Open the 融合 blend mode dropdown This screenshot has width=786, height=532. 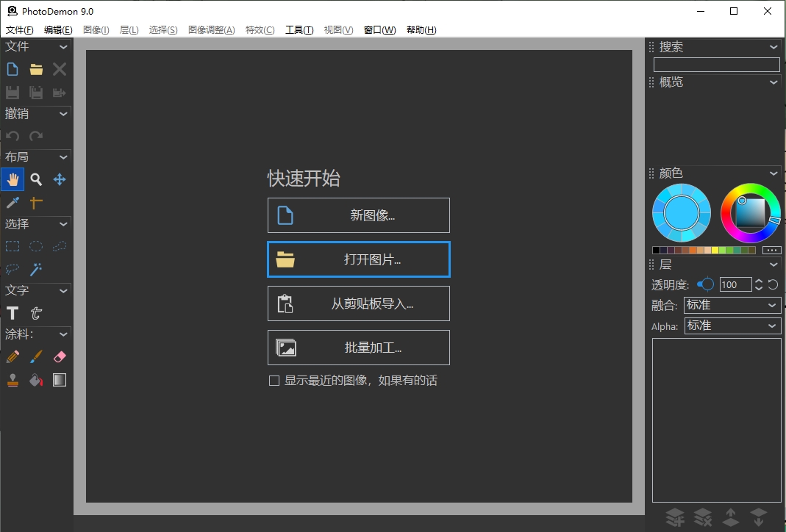tap(732, 305)
